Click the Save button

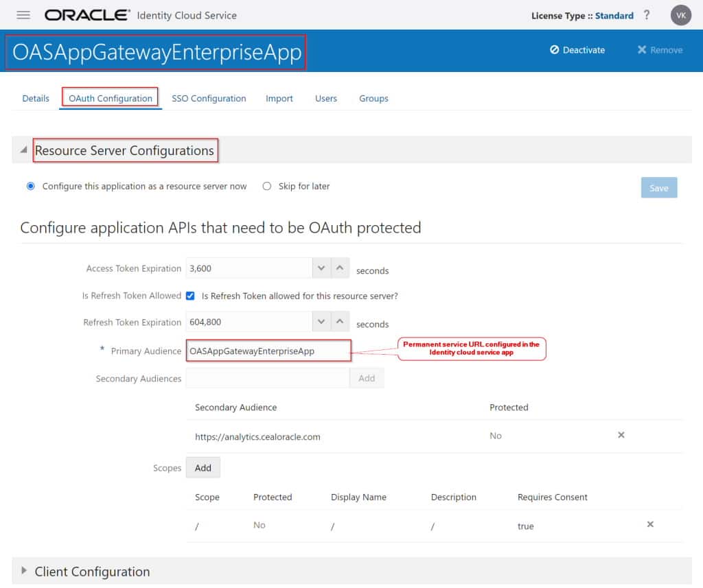point(658,187)
